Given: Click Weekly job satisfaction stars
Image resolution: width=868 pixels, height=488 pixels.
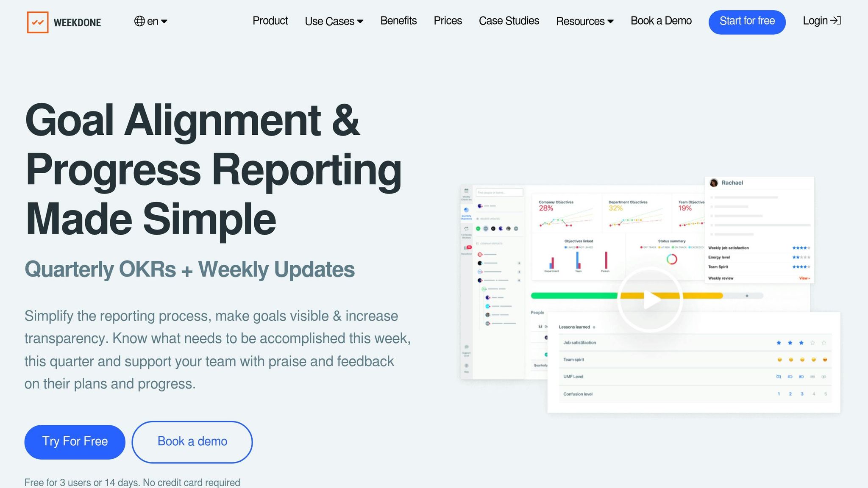Looking at the screenshot, I should (x=801, y=248).
